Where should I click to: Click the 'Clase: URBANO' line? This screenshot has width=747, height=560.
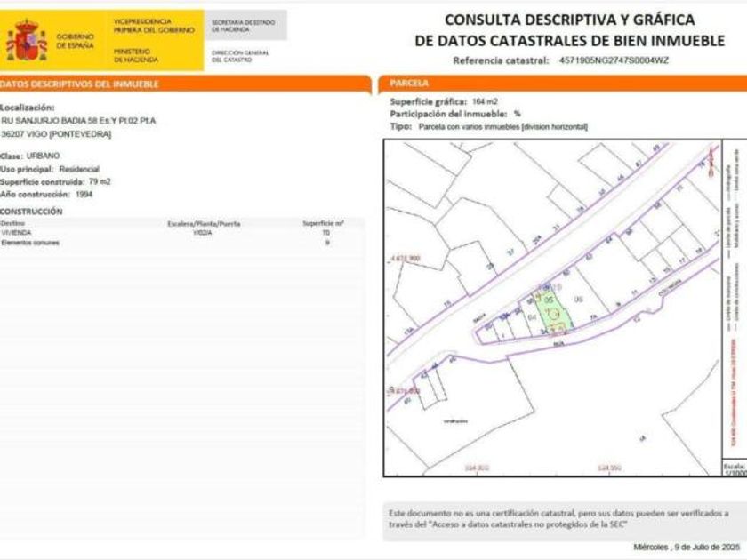click(x=30, y=156)
